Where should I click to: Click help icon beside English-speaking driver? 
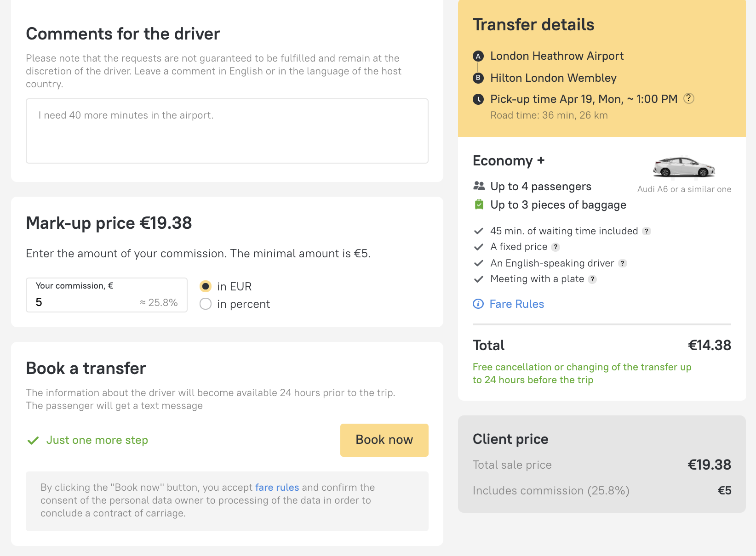click(623, 263)
